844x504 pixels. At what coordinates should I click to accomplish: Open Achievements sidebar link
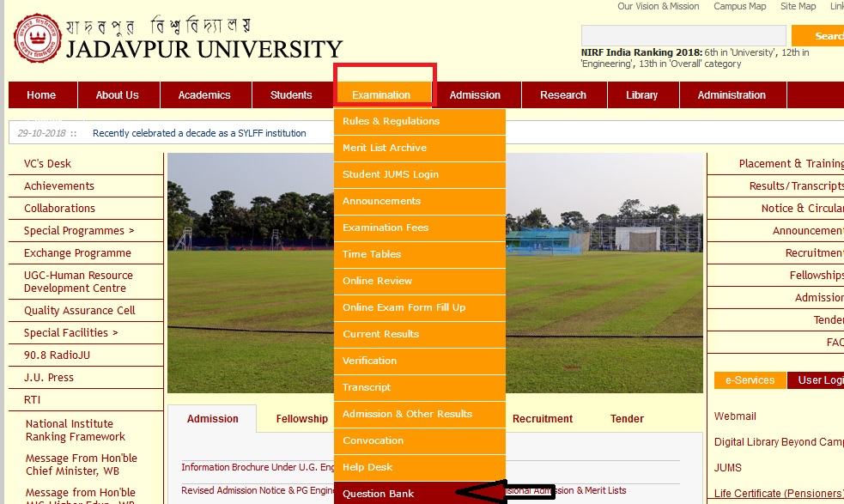(x=59, y=186)
